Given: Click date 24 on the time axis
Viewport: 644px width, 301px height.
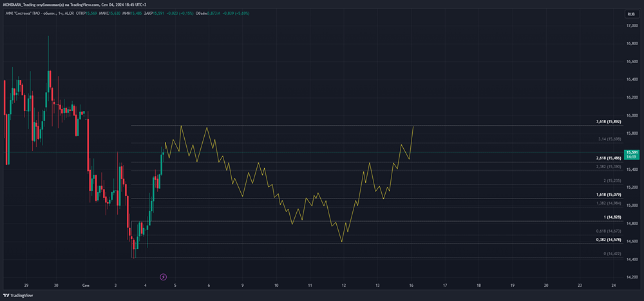Looking at the screenshot, I should click(613, 286).
